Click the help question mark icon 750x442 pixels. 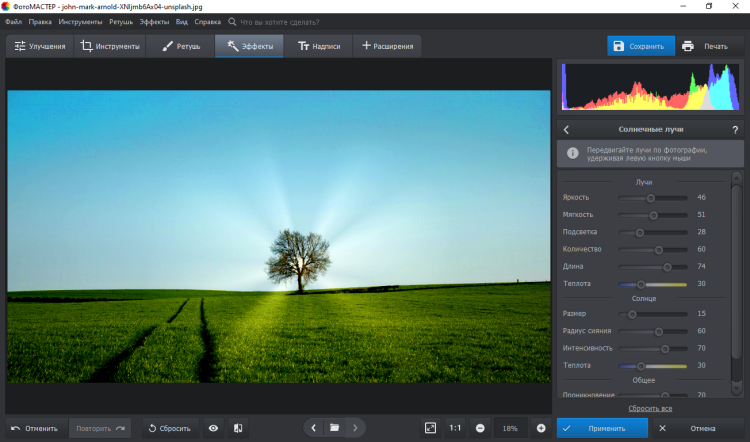735,130
